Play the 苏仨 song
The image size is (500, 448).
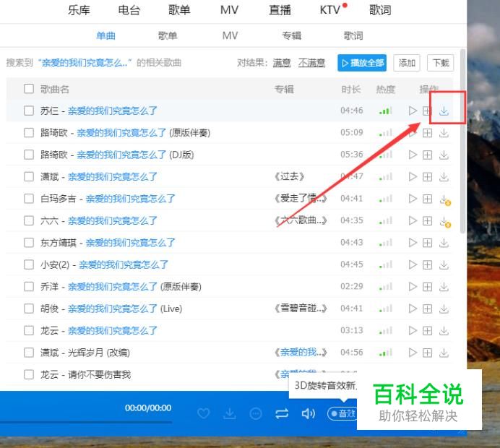coord(413,111)
